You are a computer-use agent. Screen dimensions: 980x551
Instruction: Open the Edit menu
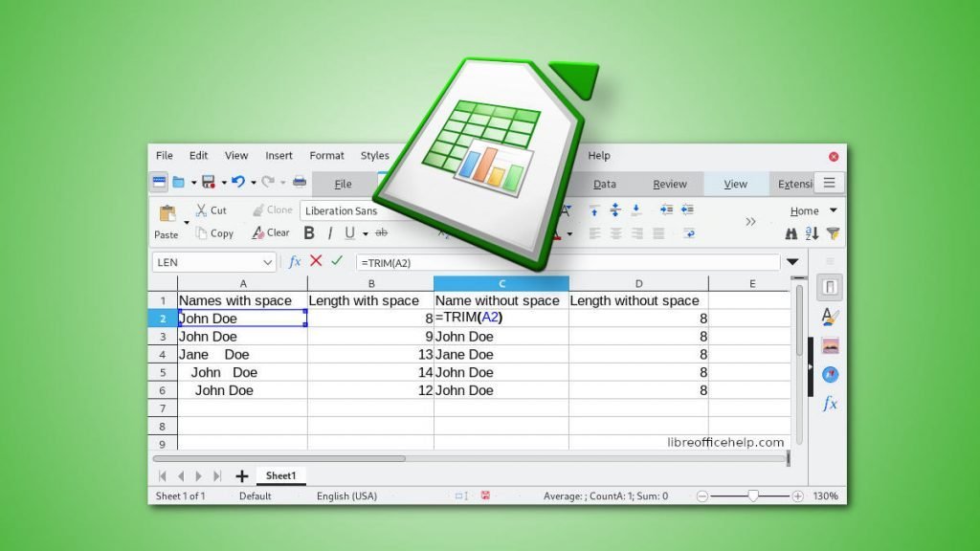[x=199, y=156]
